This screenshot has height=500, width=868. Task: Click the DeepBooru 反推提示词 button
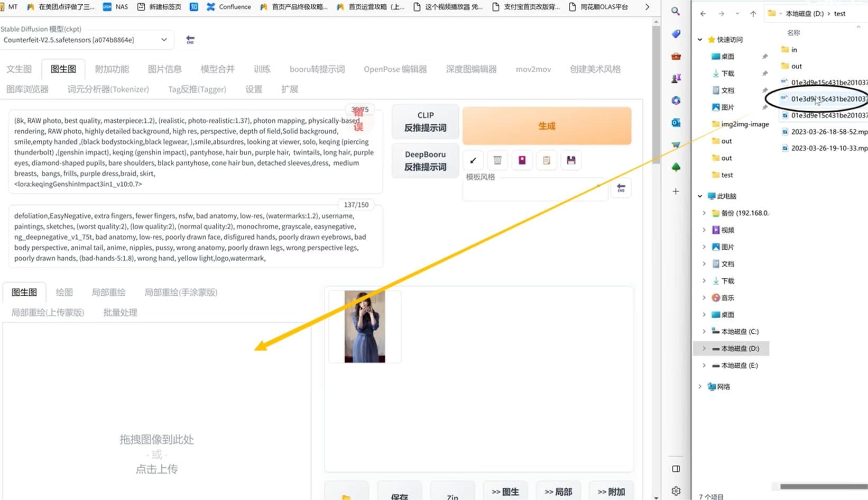tap(425, 160)
